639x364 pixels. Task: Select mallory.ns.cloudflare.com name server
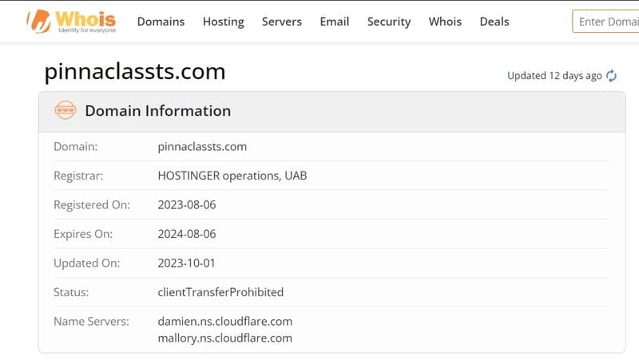(225, 338)
